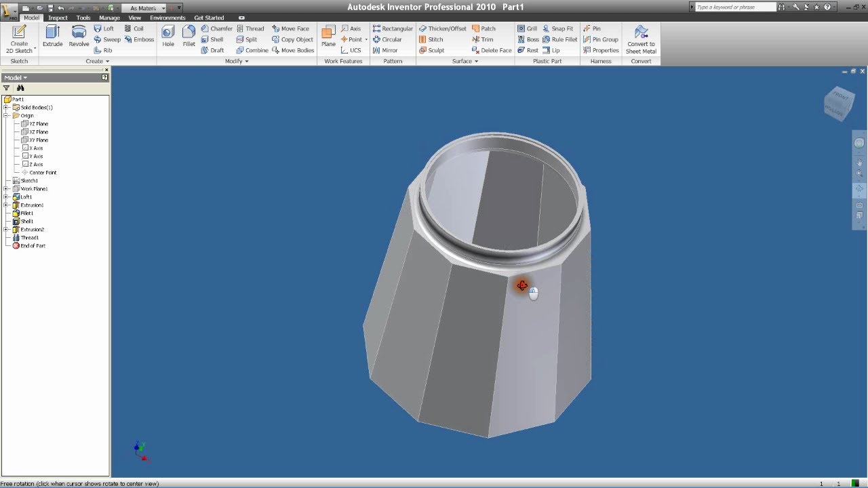The image size is (868, 488).
Task: Activate the Emboss tool
Action: click(139, 39)
